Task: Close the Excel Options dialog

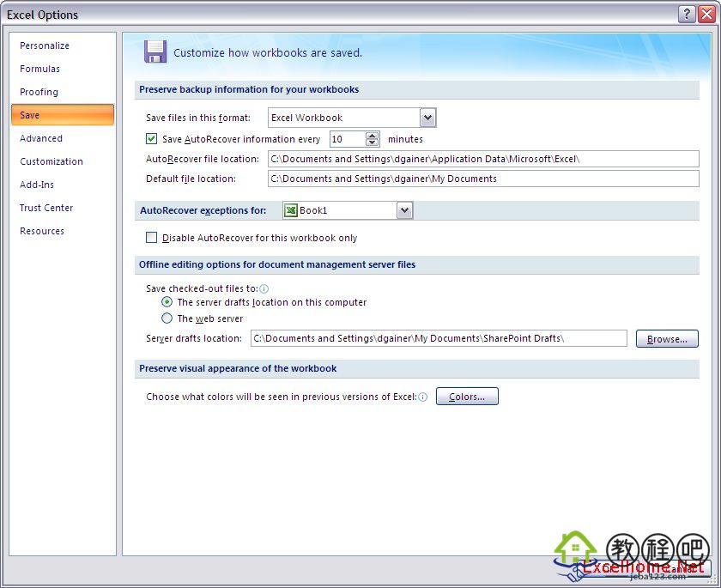Action: 706,15
